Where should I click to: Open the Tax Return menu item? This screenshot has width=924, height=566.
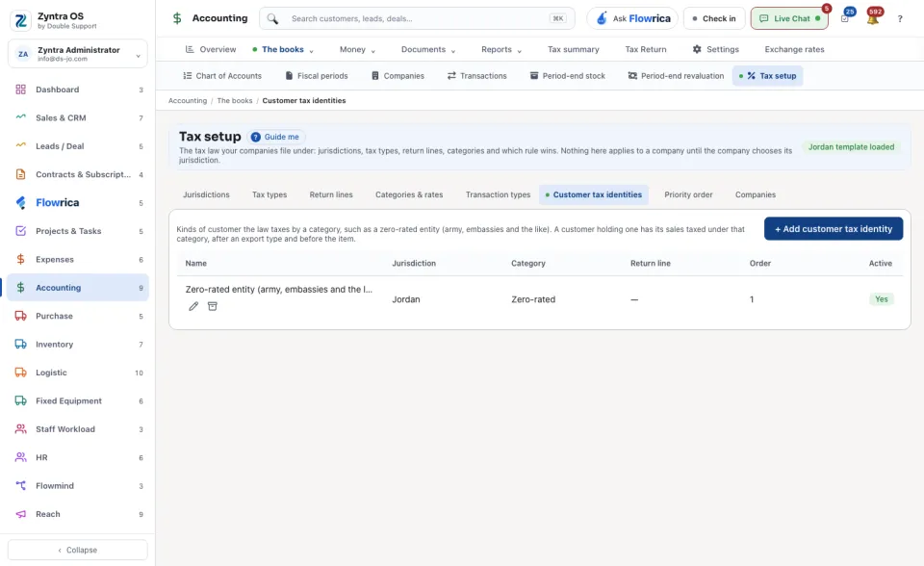[646, 49]
